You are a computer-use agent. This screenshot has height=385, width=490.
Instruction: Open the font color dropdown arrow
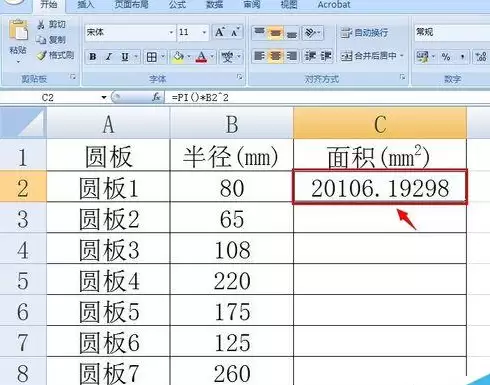(212, 57)
